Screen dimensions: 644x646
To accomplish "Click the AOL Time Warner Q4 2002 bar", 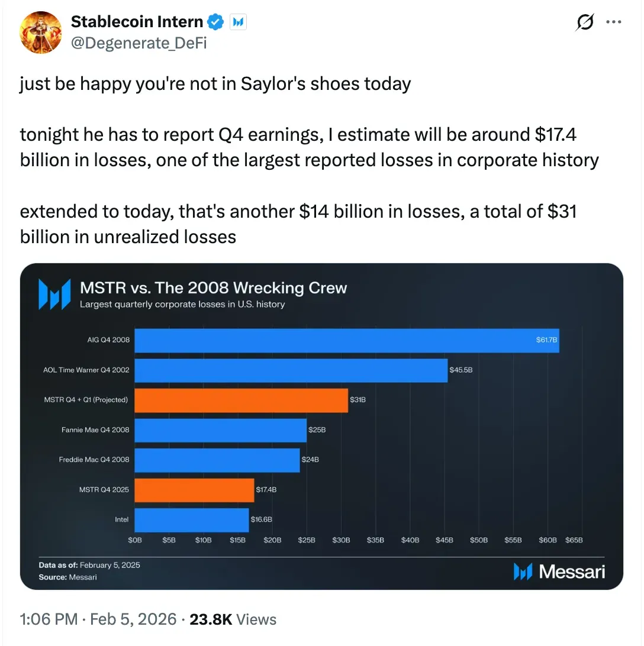I will (x=291, y=370).
